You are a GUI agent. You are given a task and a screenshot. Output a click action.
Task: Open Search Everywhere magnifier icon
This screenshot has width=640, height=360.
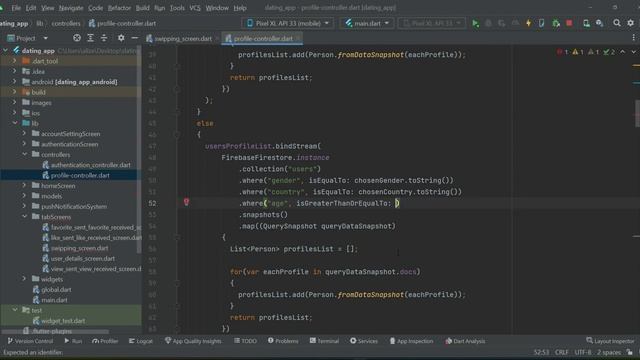point(617,23)
